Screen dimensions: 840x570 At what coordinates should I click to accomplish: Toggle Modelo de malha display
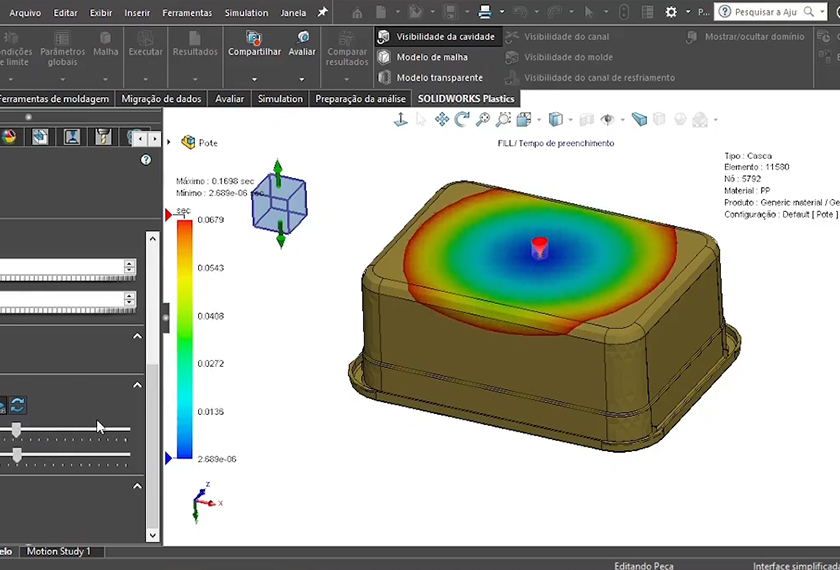point(423,57)
